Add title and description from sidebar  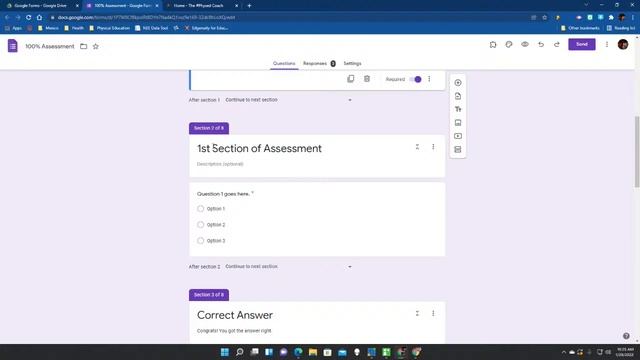point(458,109)
